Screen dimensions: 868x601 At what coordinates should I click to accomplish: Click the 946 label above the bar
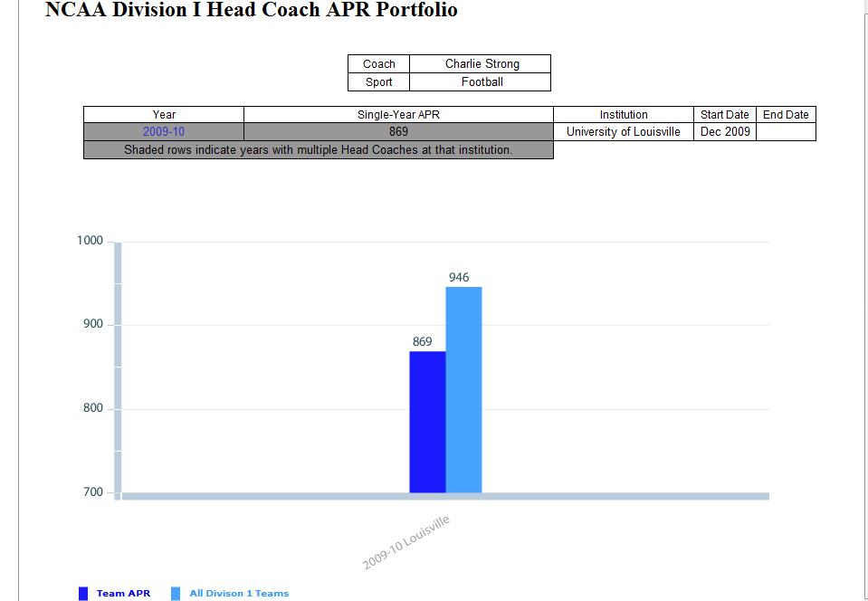coord(459,278)
